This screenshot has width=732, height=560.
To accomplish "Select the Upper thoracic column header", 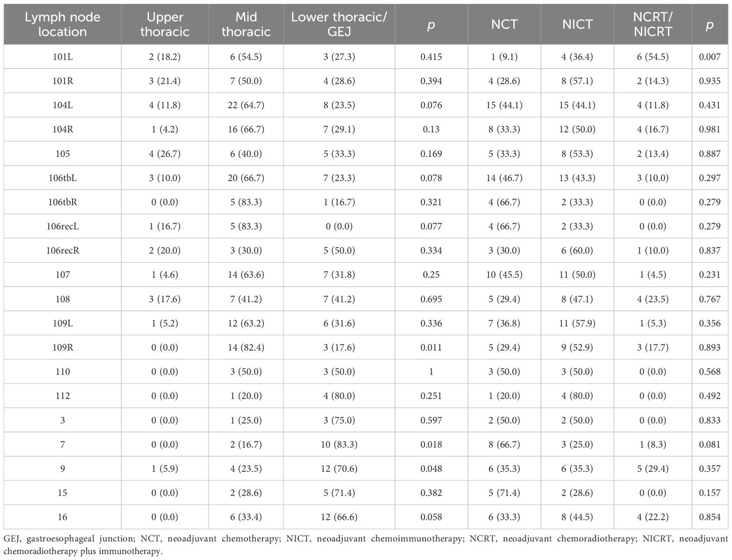I will tap(165, 24).
